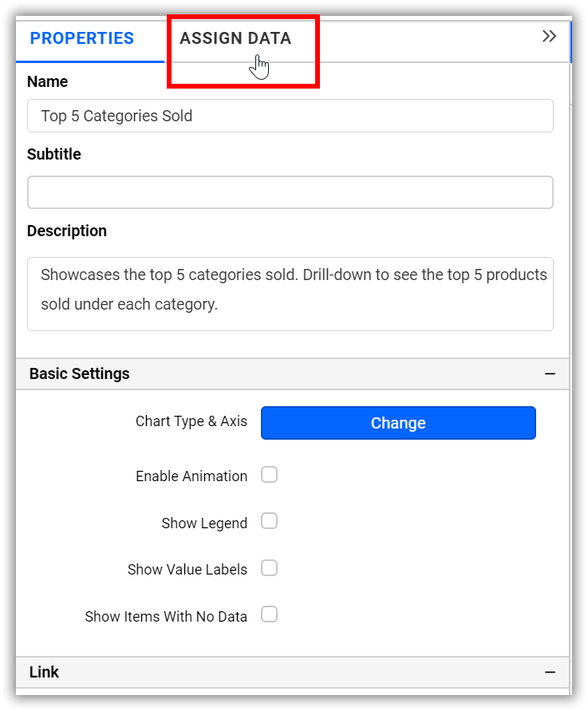588x711 pixels.
Task: Click inside the Description text area
Action: 290,294
